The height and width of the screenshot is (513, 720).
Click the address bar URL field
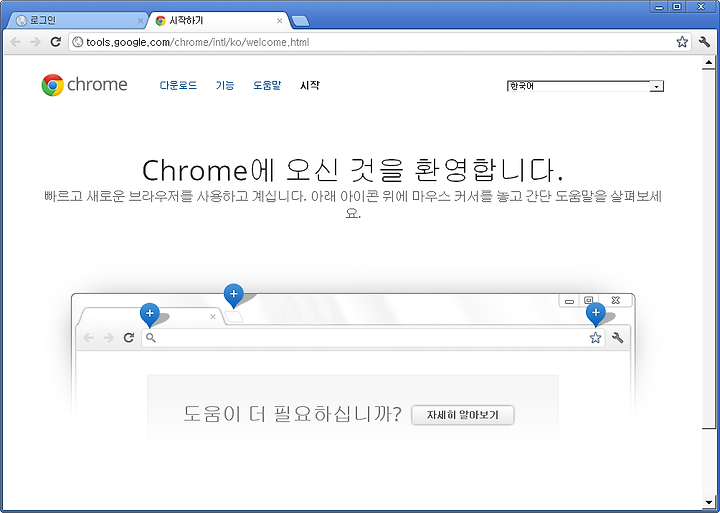(379, 42)
